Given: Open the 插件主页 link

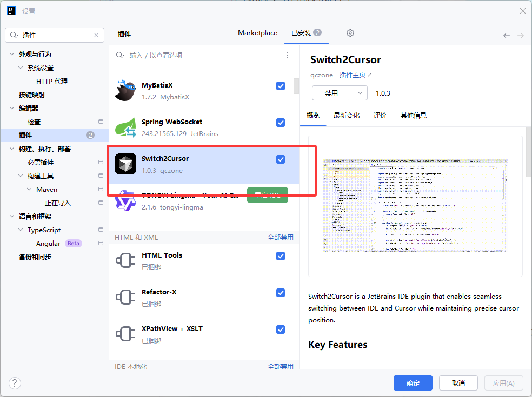Looking at the screenshot, I should [x=355, y=75].
